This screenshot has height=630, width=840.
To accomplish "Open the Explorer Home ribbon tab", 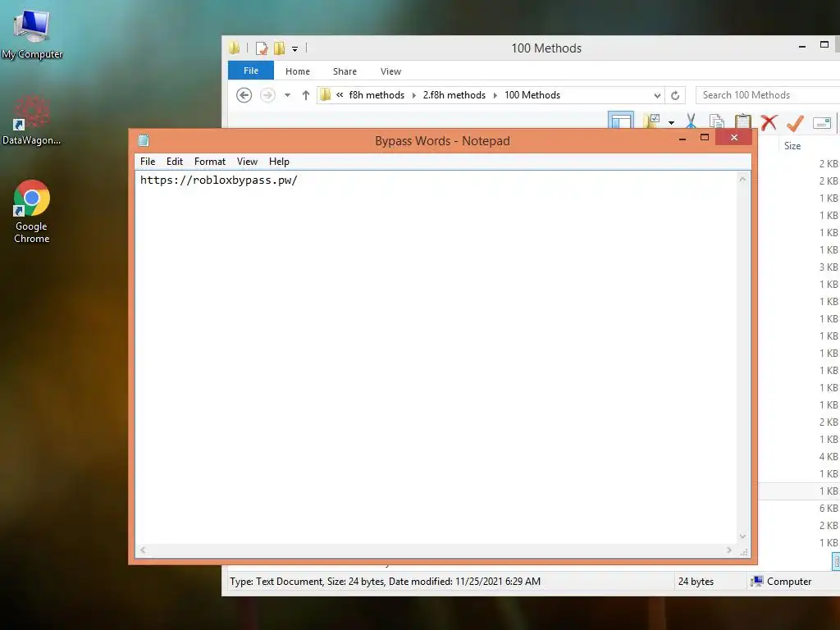I will [297, 71].
